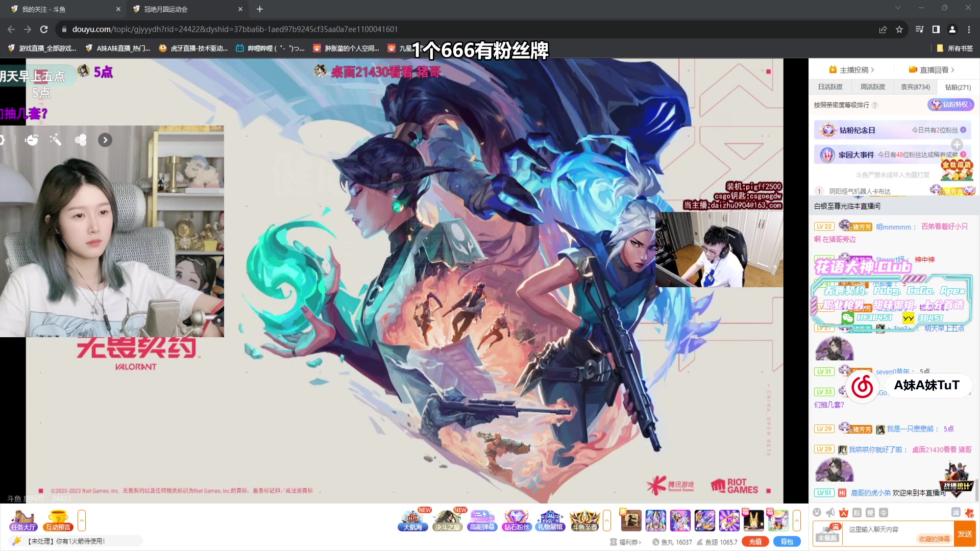Open the 哔哩哔哩 bookmark

click(270, 48)
